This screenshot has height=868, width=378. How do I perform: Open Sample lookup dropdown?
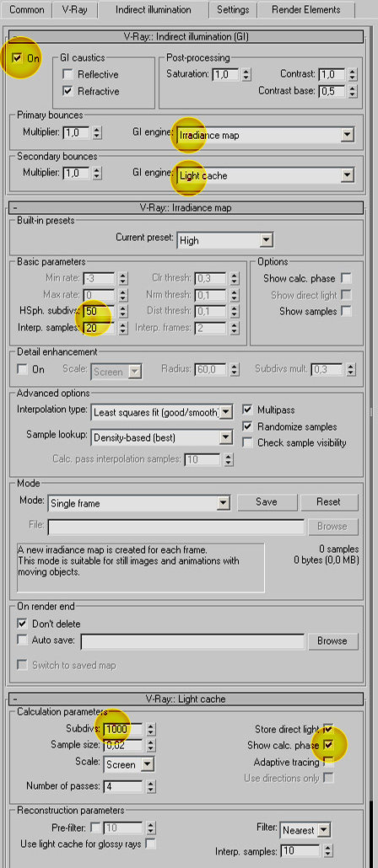point(225,437)
